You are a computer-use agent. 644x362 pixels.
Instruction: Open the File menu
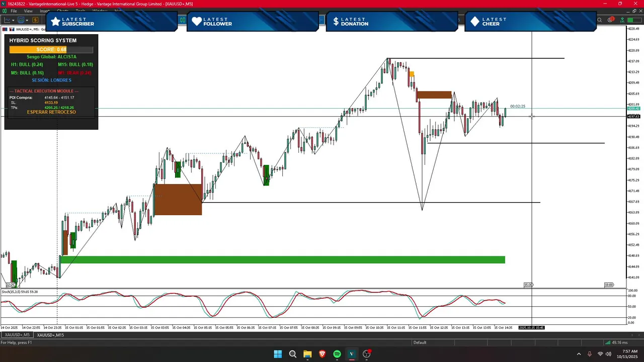(x=14, y=11)
